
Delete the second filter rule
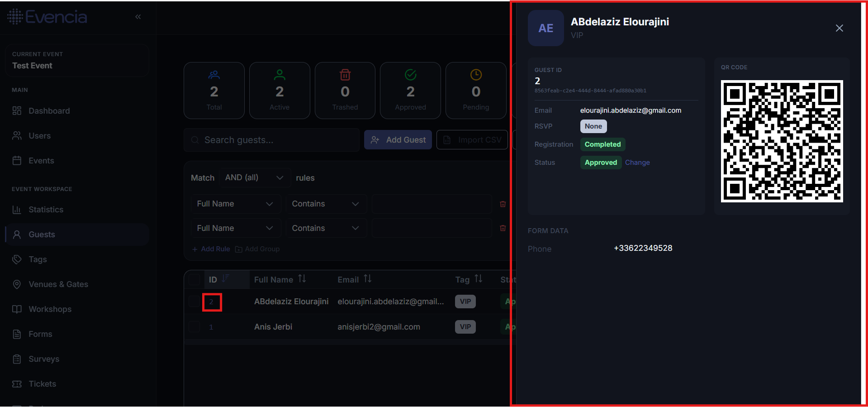[x=503, y=228]
